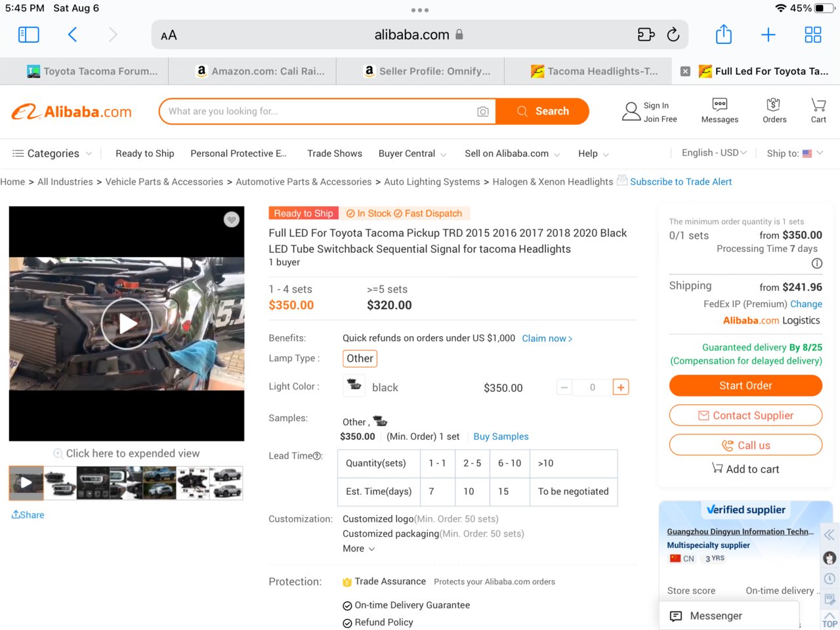Tap the Safari forward arrow
This screenshot has width=840, height=630.
pos(113,35)
